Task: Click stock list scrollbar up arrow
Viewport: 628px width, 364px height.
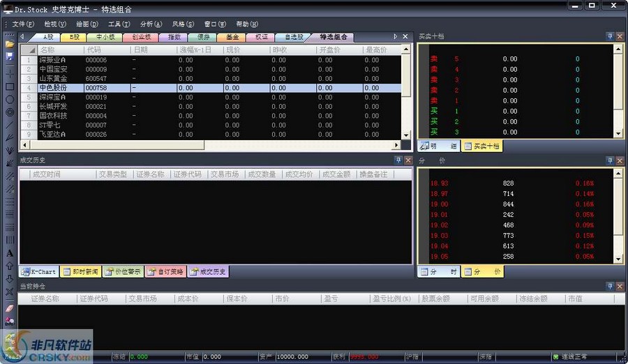Action: 405,50
